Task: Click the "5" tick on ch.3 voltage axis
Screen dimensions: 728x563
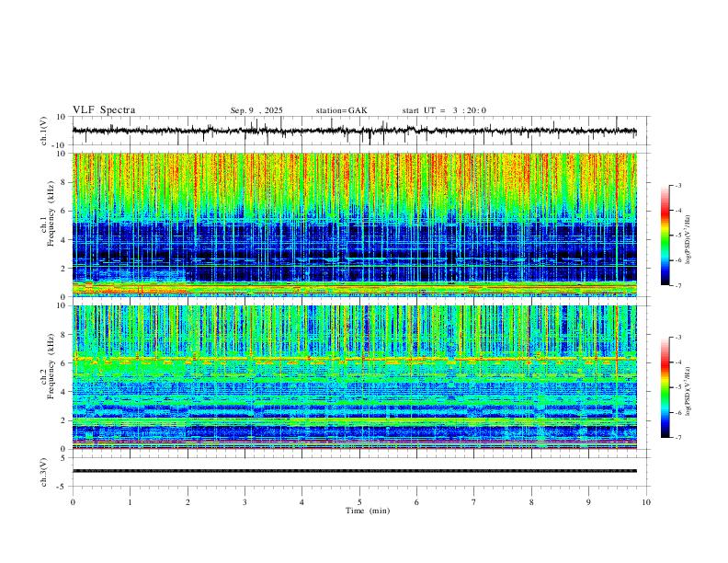Action: pos(64,458)
